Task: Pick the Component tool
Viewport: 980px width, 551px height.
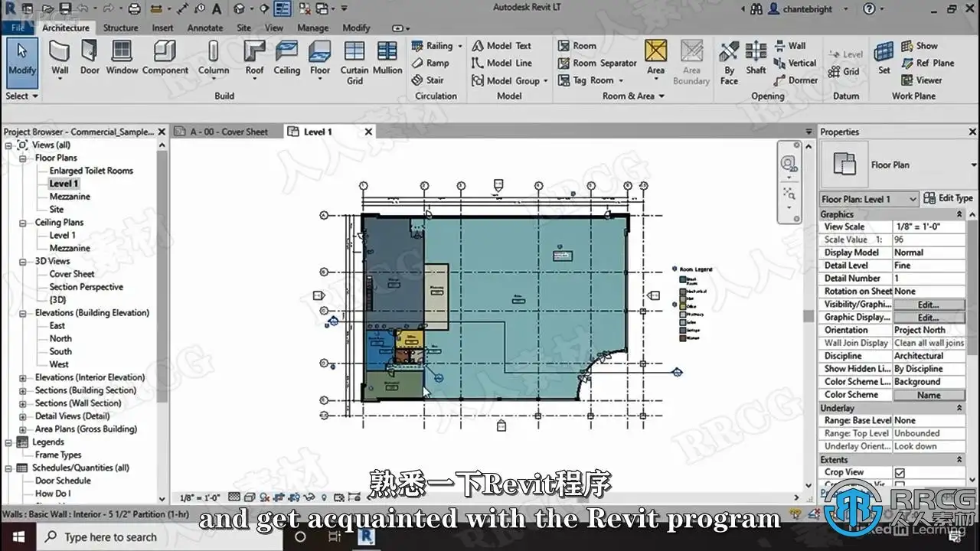Action: point(165,58)
